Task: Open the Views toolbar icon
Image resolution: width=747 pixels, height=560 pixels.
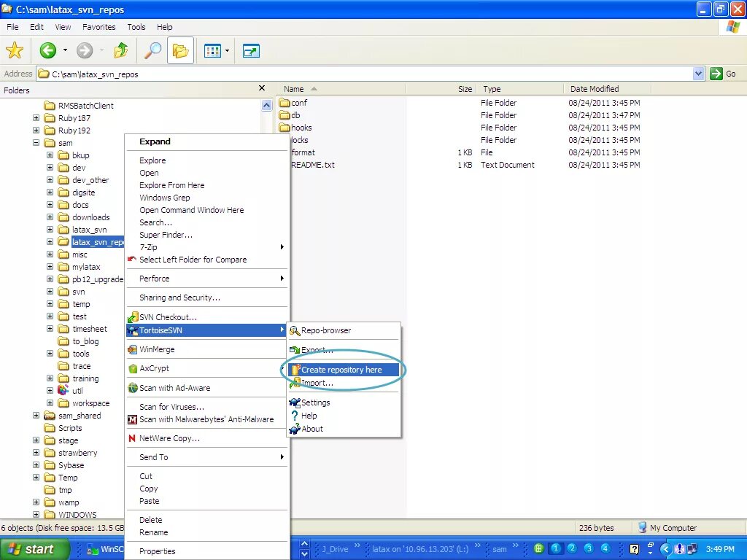Action: coord(212,50)
